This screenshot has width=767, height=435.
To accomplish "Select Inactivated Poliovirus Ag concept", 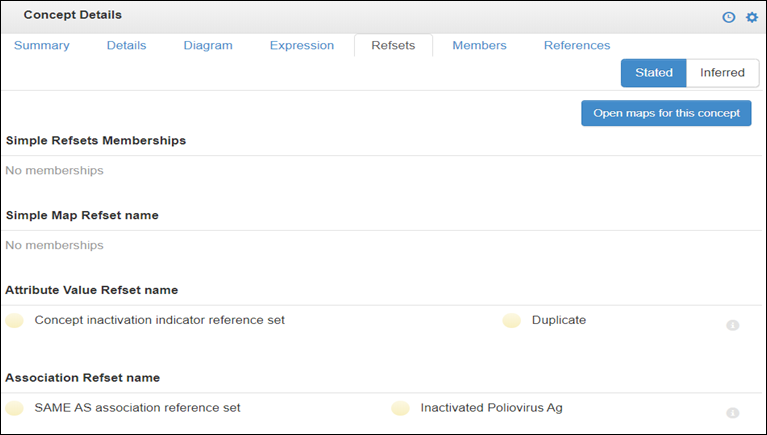I will click(x=491, y=408).
